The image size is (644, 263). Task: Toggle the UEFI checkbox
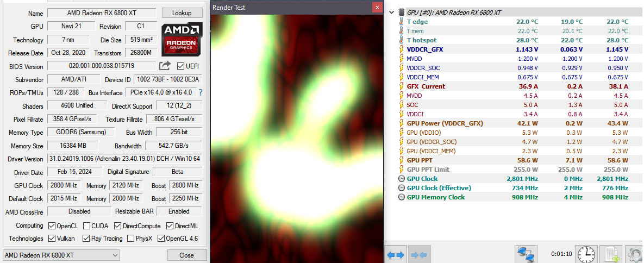[x=180, y=66]
